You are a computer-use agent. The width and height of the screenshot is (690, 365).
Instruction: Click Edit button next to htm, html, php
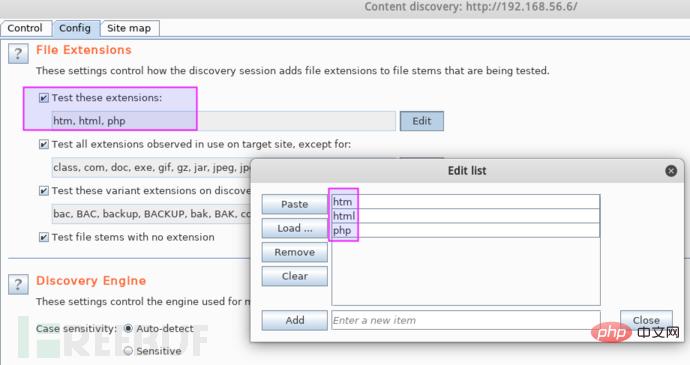[x=422, y=121]
